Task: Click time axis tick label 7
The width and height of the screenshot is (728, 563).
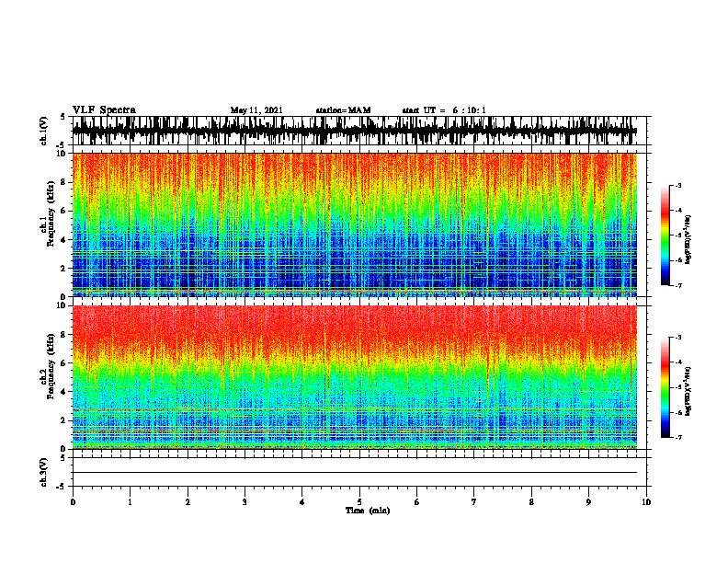Action: pos(474,501)
